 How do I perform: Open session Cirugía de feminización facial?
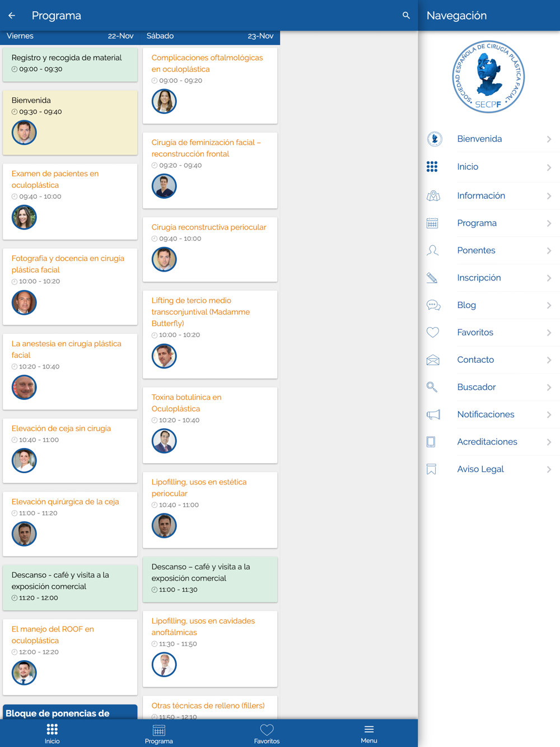(x=210, y=170)
